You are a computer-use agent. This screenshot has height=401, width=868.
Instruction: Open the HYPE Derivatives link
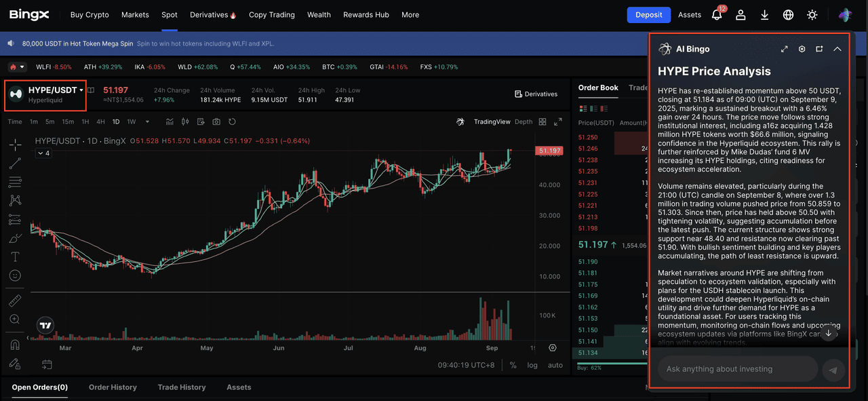(536, 94)
